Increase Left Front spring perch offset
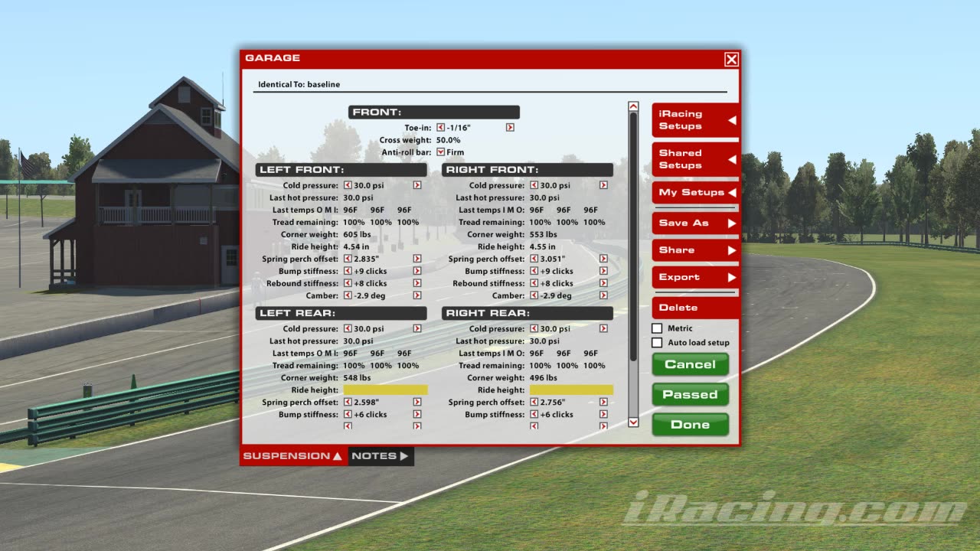 click(x=417, y=259)
